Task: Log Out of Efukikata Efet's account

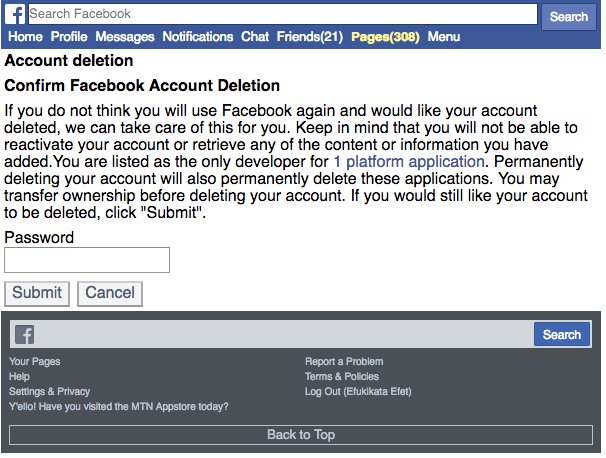Action: point(358,392)
